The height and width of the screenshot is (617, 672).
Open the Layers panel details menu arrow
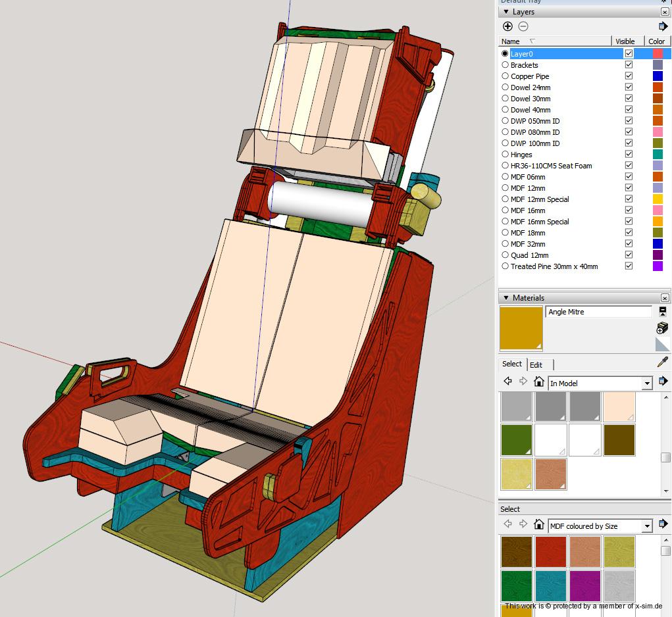point(662,26)
